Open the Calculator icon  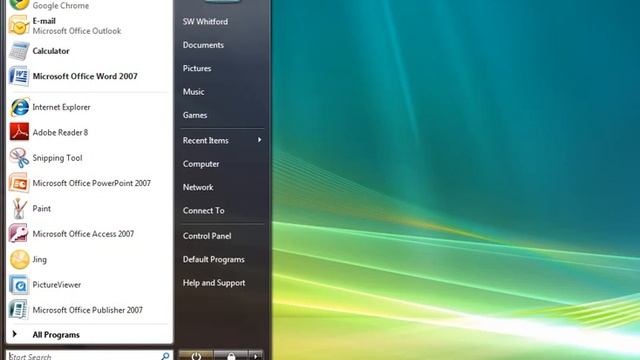click(x=19, y=51)
